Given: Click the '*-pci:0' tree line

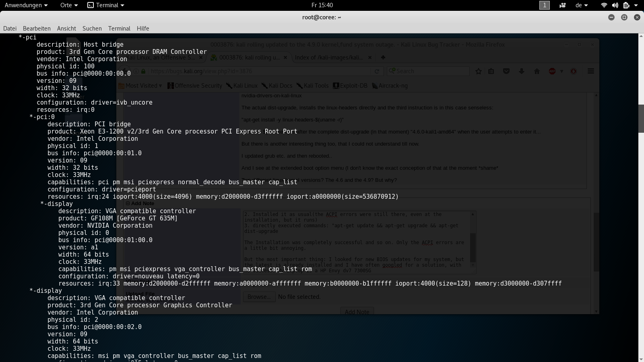Looking at the screenshot, I should 42,117.
